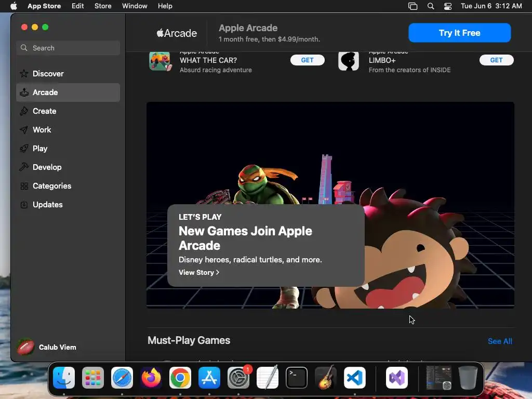532x399 pixels.
Task: Open the Window menu
Action: pos(135,6)
